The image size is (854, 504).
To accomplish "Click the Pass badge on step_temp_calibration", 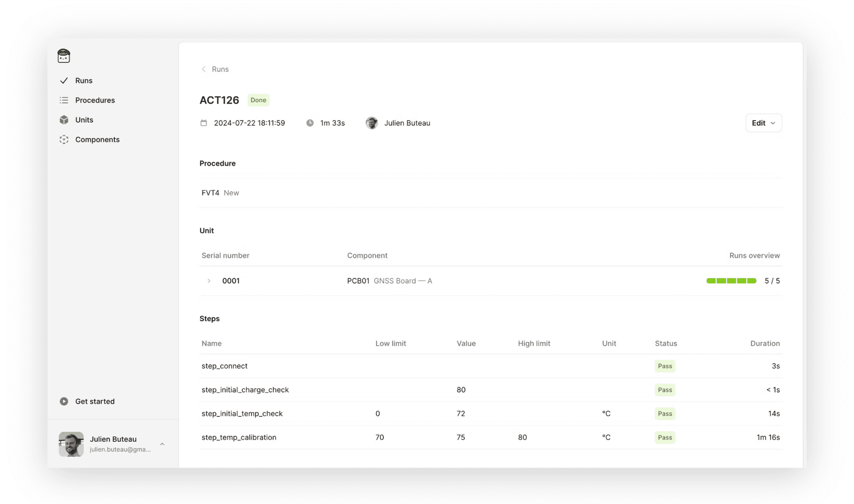I will [665, 437].
